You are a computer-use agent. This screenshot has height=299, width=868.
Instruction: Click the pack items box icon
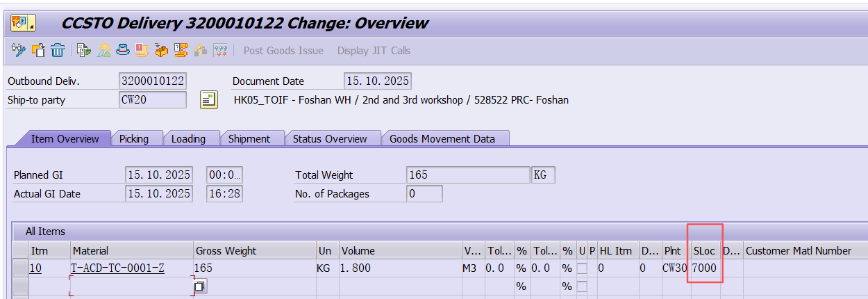coord(162,50)
